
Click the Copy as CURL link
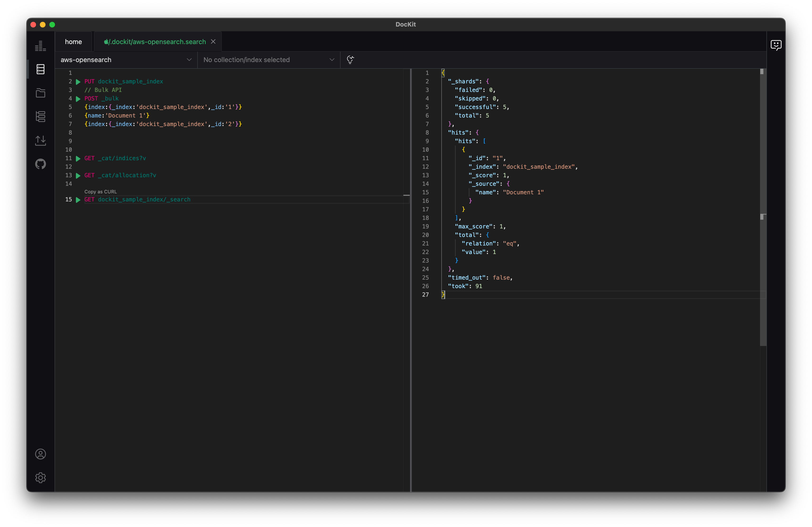(x=101, y=191)
